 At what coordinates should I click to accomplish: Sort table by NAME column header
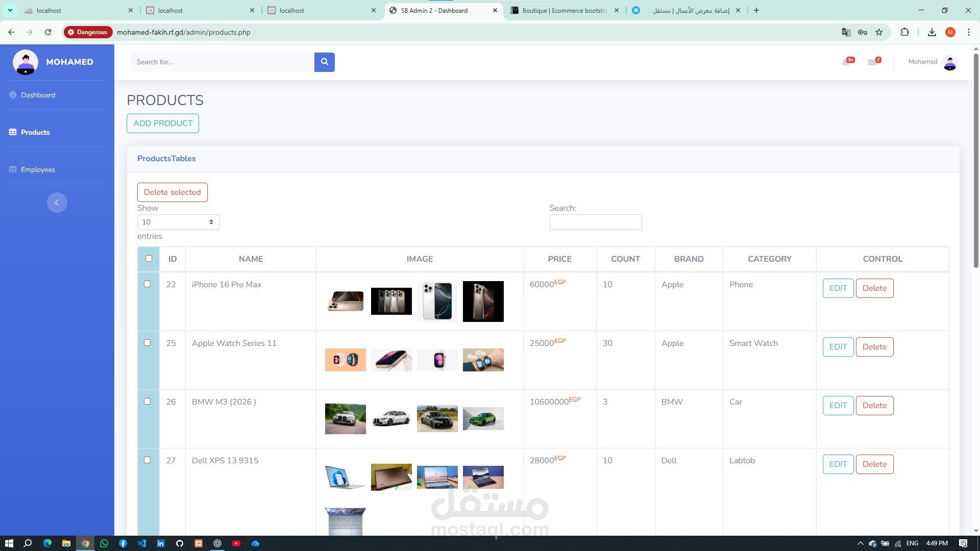pyautogui.click(x=251, y=259)
